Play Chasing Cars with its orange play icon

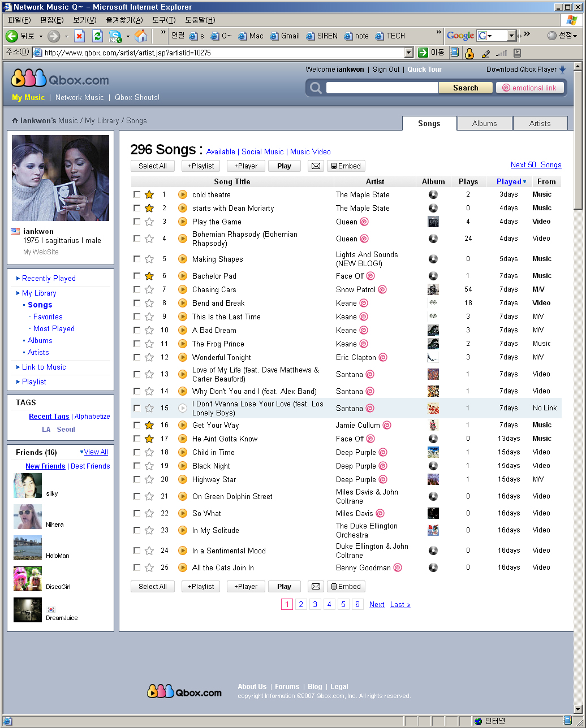(x=183, y=289)
